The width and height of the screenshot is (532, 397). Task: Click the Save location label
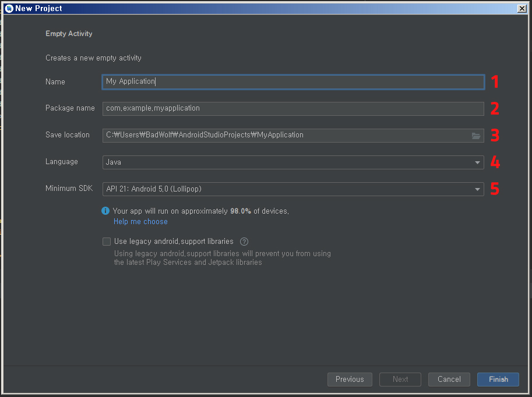click(x=68, y=134)
